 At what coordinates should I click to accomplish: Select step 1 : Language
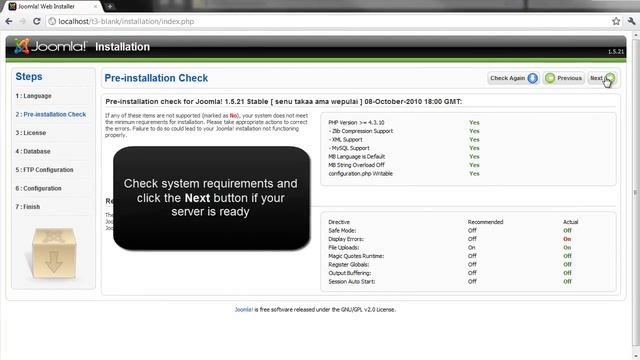coord(33,96)
